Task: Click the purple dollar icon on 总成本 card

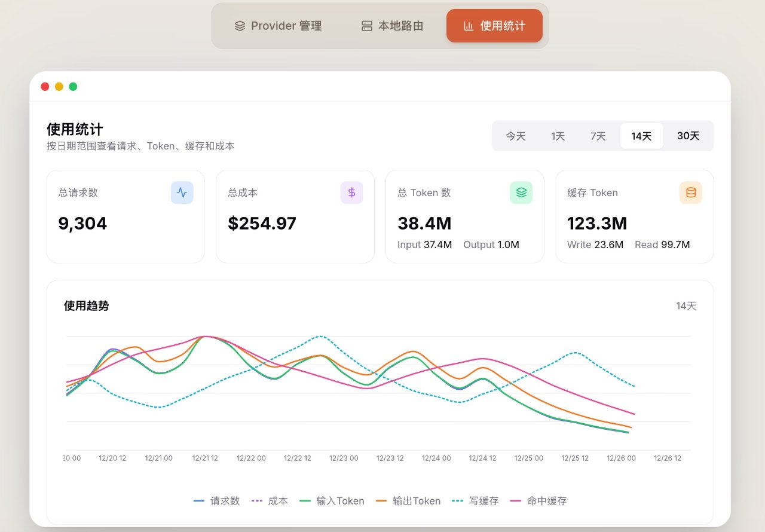Action: coord(351,192)
